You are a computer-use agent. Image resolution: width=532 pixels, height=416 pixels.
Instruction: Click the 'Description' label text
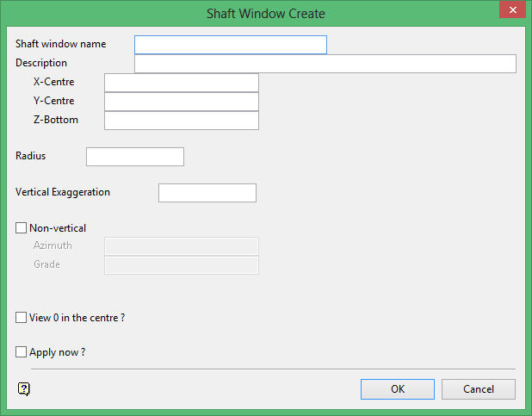pos(41,63)
